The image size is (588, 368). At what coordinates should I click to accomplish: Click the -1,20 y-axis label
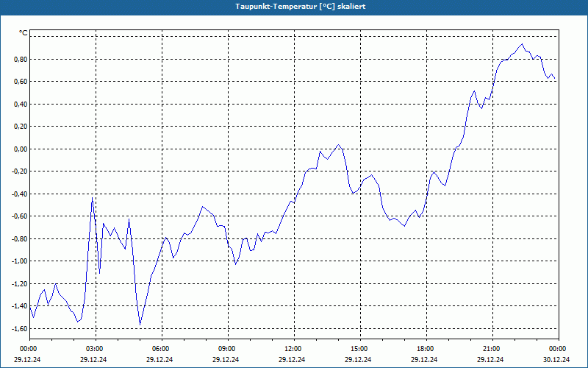(19, 284)
